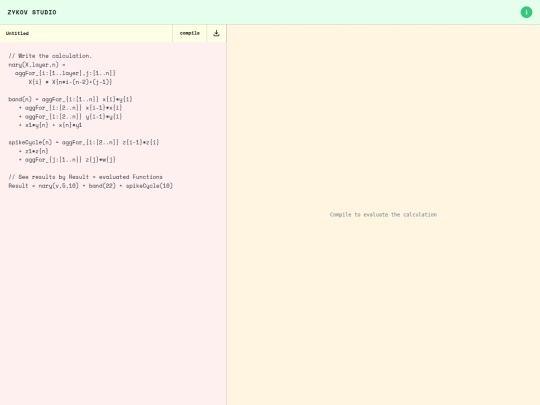540x405 pixels.
Task: Click the line '+ z1*z[n]'
Action: point(33,151)
